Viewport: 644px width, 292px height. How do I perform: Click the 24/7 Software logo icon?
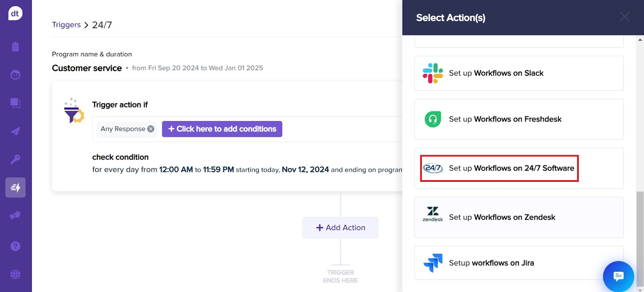433,168
